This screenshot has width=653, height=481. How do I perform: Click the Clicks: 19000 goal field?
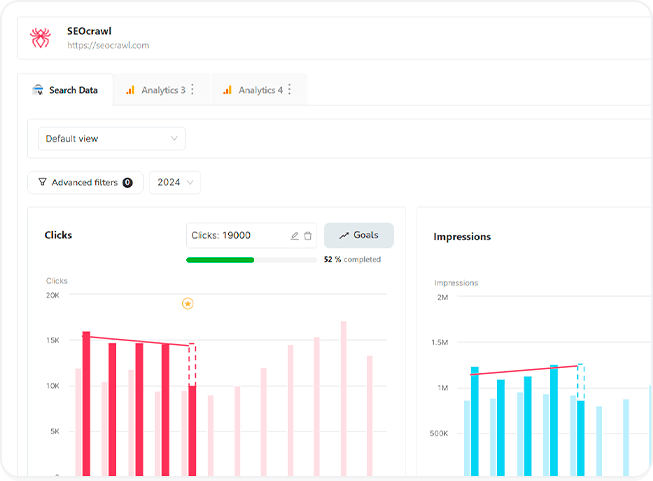point(237,236)
